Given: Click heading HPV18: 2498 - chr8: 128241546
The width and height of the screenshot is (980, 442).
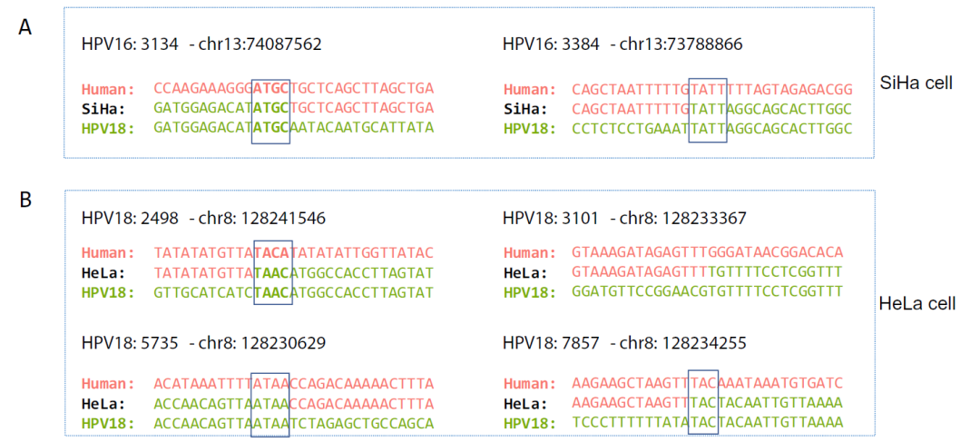Looking at the screenshot, I should [x=203, y=218].
